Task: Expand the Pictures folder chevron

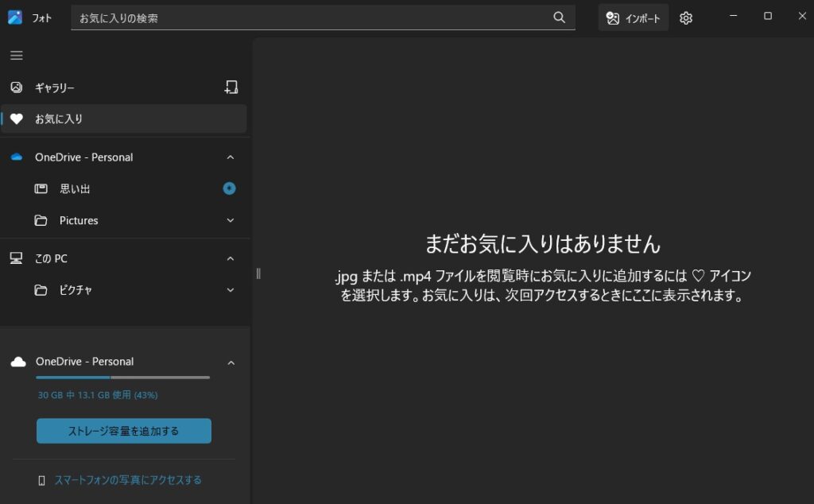Action: pyautogui.click(x=231, y=220)
